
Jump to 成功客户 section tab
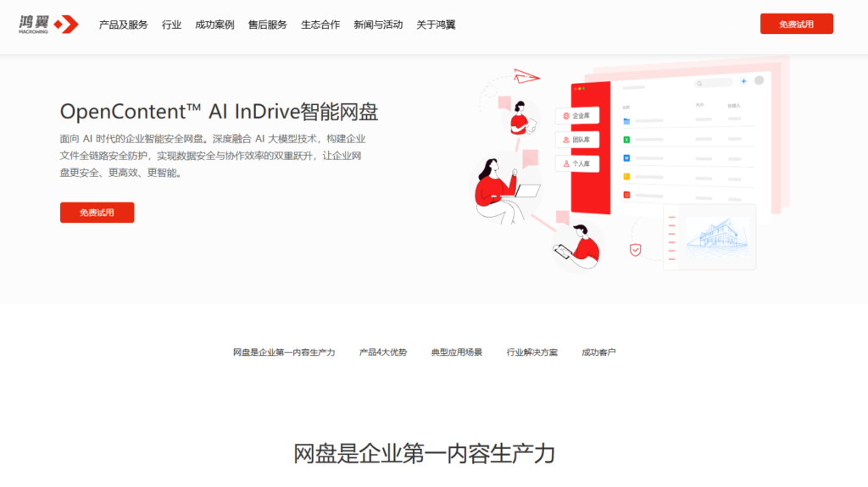click(598, 352)
